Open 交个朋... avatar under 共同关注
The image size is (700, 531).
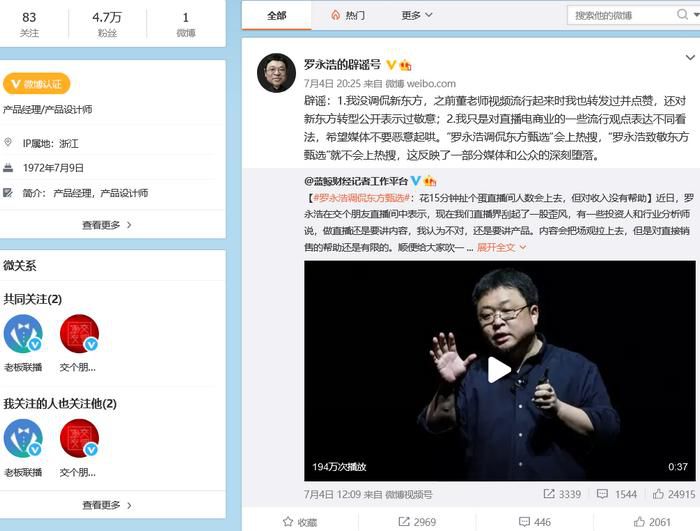click(79, 334)
